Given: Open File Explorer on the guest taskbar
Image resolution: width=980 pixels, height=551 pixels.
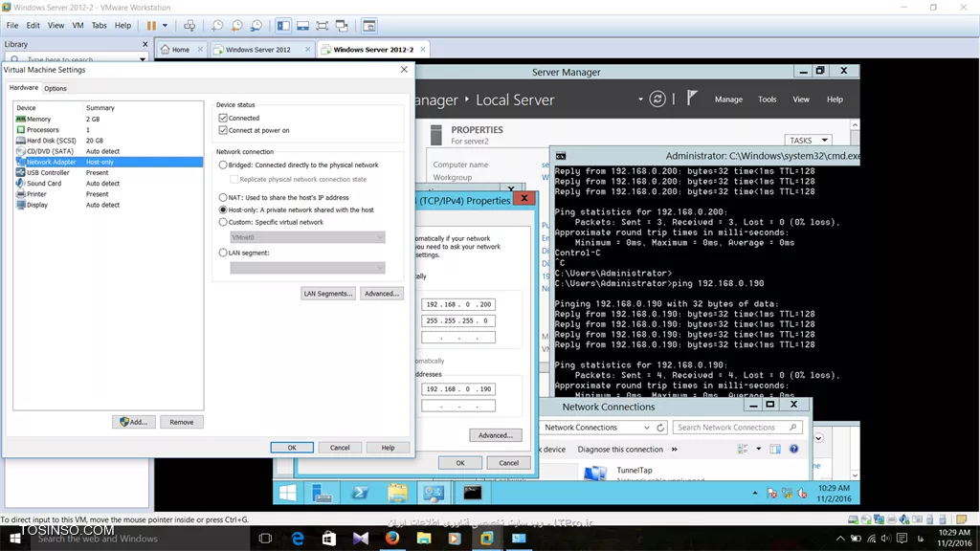Looking at the screenshot, I should (x=397, y=493).
